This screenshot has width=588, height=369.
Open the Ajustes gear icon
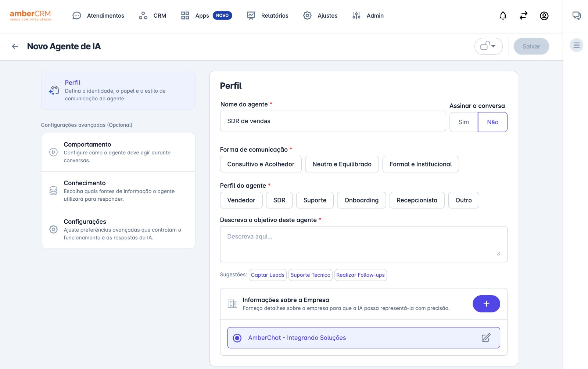pyautogui.click(x=307, y=15)
